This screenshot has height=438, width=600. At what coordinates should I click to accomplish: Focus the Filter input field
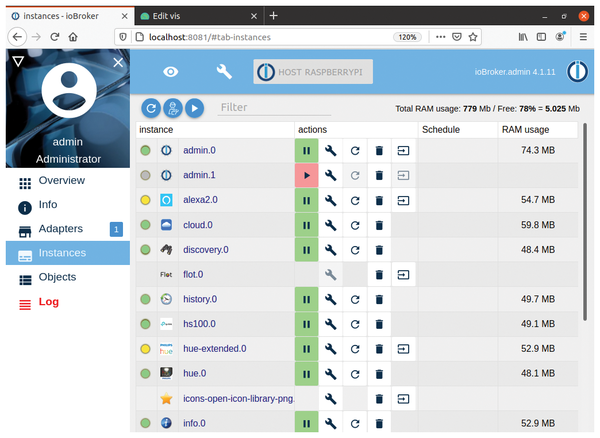click(274, 108)
